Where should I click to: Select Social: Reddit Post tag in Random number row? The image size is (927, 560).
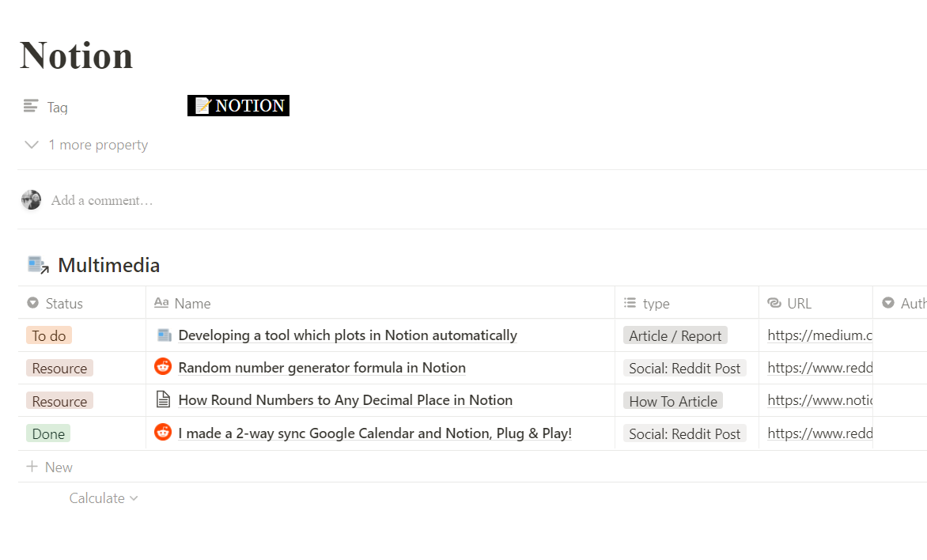685,368
